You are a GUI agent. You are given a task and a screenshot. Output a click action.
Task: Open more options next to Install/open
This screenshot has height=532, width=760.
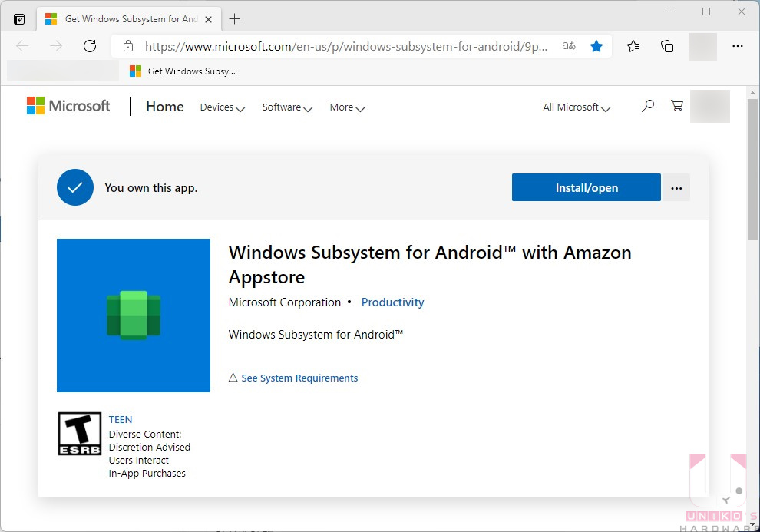(676, 187)
